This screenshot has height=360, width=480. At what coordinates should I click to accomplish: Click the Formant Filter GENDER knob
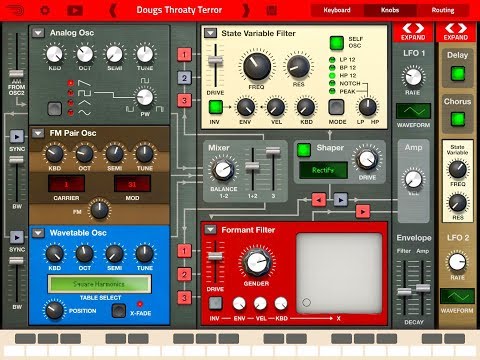click(x=256, y=262)
